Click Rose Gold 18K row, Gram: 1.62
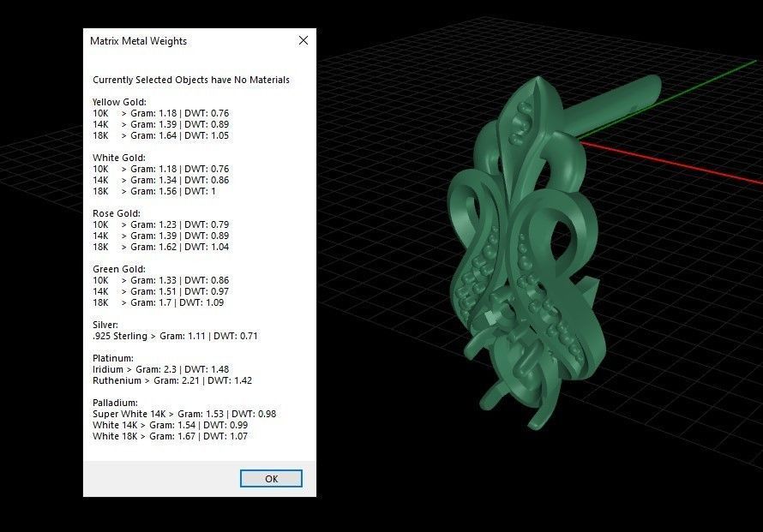The width and height of the screenshot is (763, 532). pos(160,247)
